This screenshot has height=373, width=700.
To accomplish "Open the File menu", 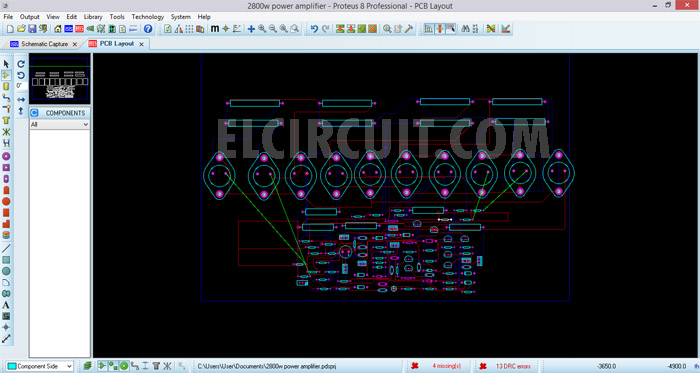I will point(8,17).
